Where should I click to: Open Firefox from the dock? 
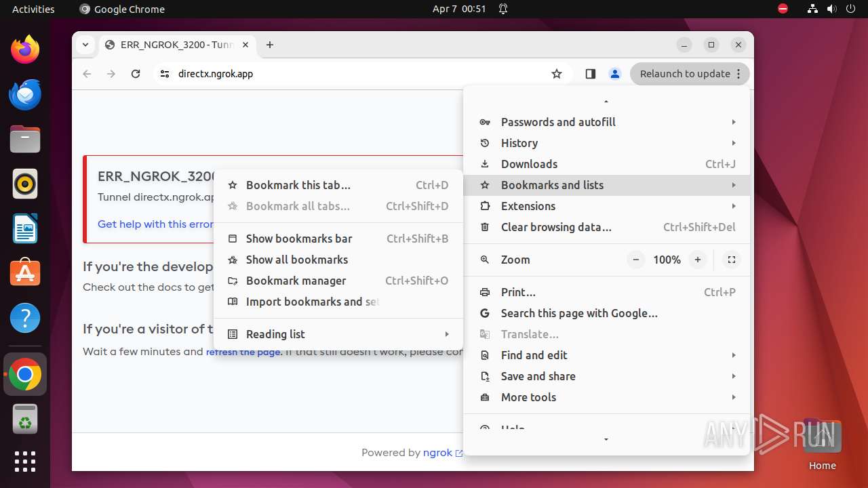pos(25,49)
